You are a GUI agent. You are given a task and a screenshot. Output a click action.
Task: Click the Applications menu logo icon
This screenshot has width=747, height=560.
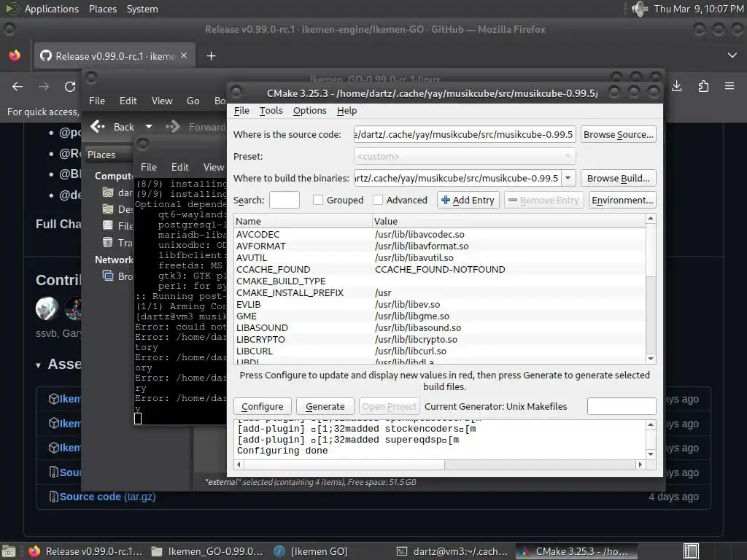(x=12, y=9)
